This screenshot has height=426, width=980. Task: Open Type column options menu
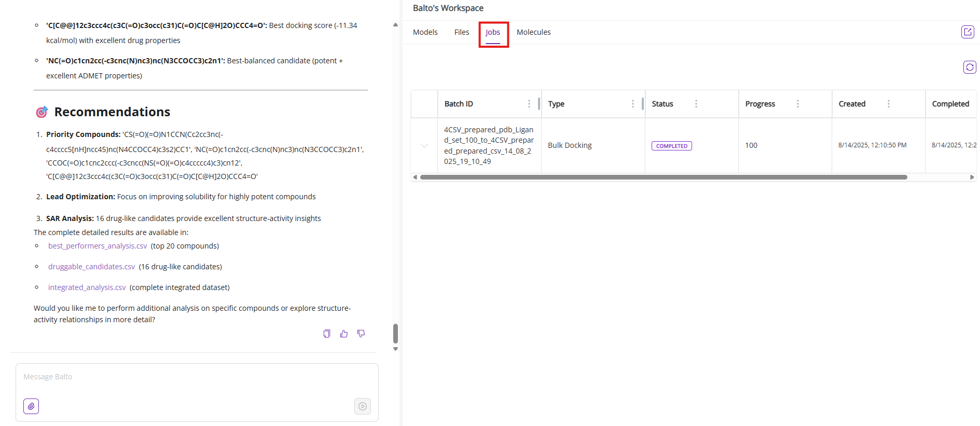coord(632,104)
